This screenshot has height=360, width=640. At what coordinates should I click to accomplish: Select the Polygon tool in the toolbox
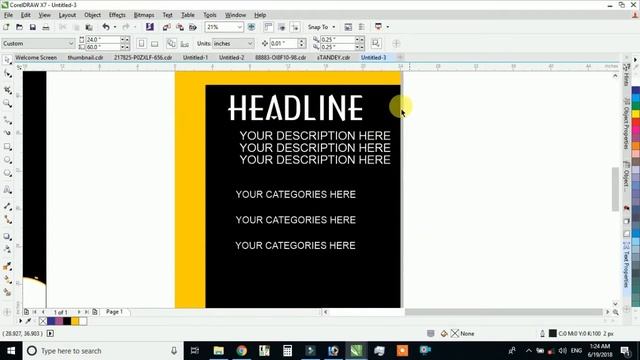point(7,173)
